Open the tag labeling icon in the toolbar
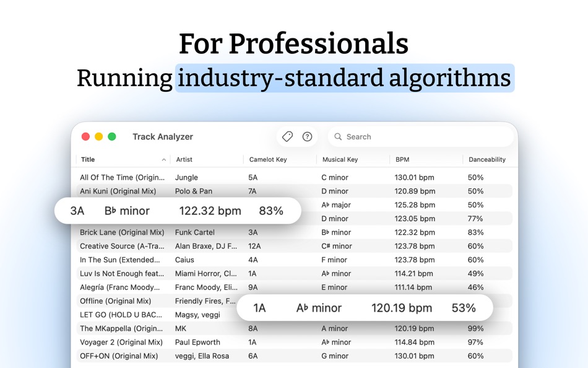The image size is (588, 368). click(x=287, y=136)
